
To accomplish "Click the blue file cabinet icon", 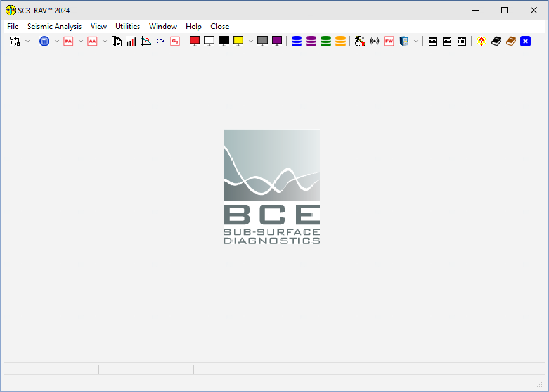I will (x=404, y=41).
